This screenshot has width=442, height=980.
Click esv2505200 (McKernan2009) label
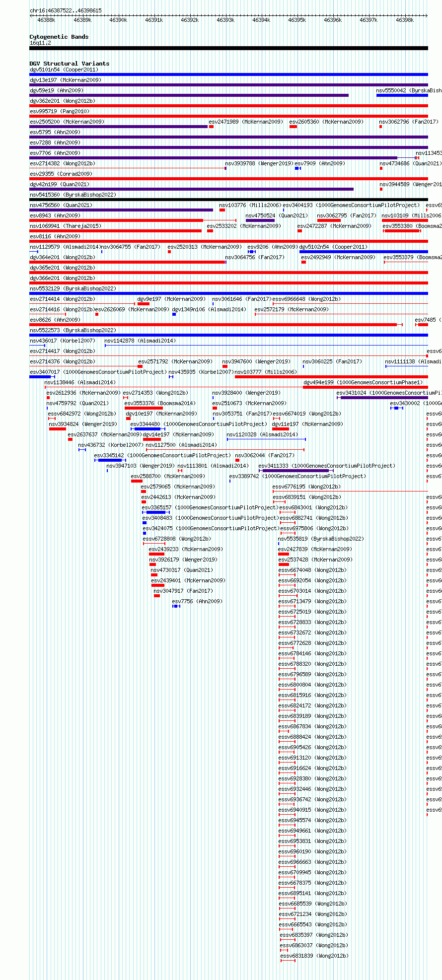67,122
